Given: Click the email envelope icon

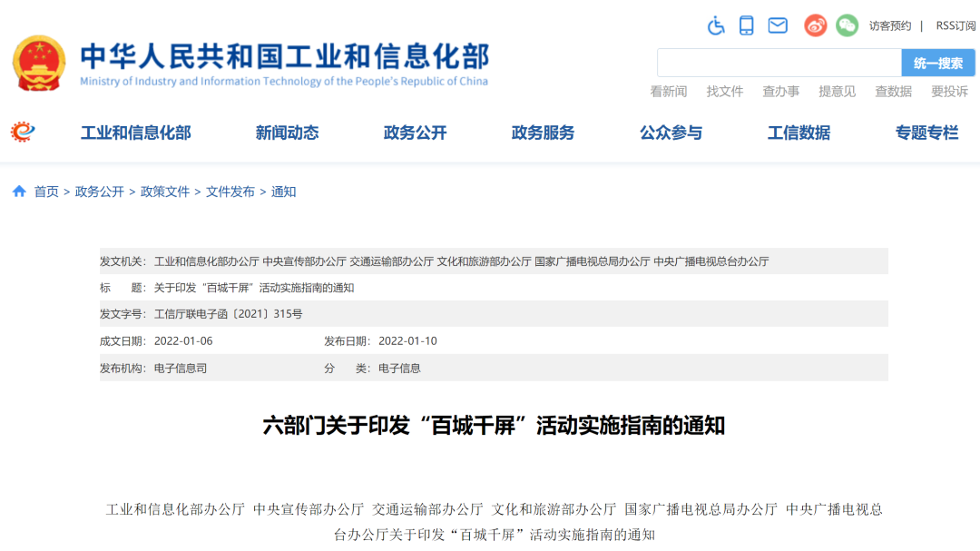Looking at the screenshot, I should click(x=778, y=25).
